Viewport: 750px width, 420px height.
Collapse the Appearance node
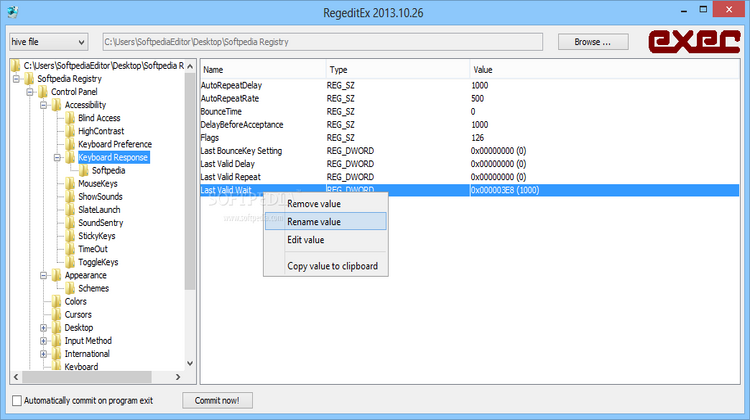click(x=44, y=276)
